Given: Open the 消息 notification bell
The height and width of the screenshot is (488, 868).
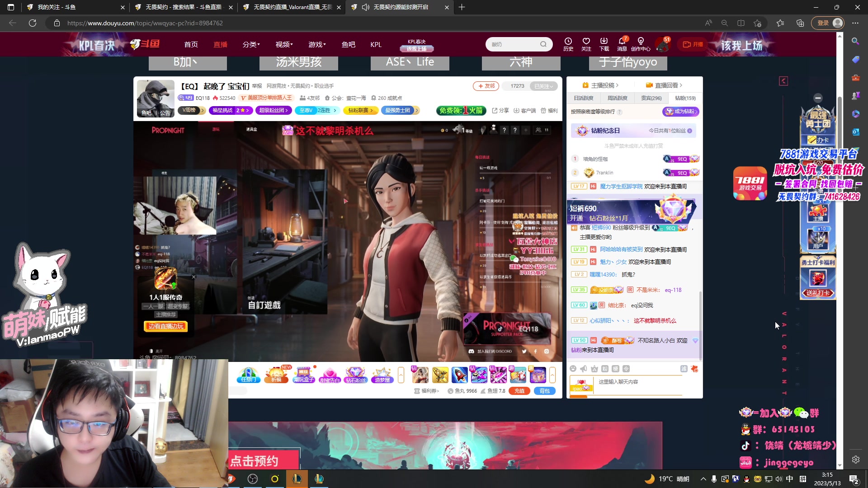Looking at the screenshot, I should pos(622,44).
